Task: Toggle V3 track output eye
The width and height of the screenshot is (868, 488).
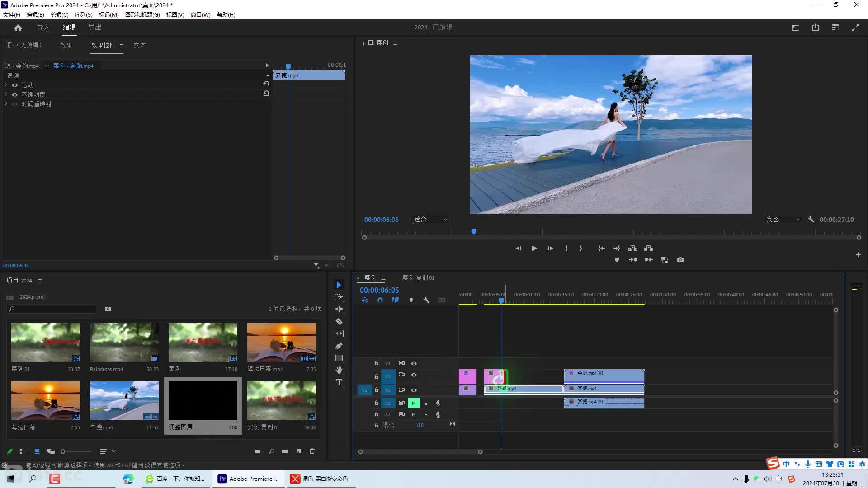Action: pyautogui.click(x=414, y=363)
